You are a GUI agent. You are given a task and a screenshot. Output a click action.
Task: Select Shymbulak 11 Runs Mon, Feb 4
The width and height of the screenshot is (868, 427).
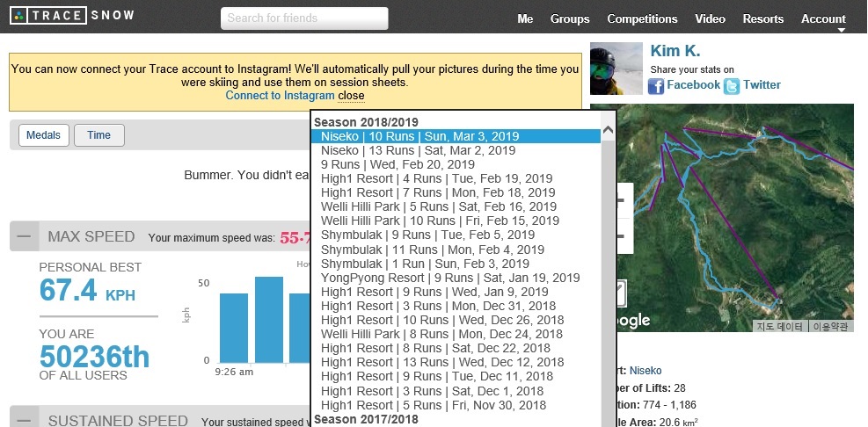456,250
